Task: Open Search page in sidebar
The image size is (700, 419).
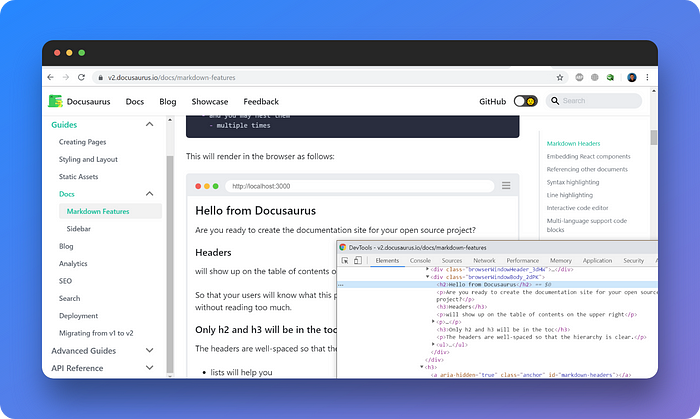Action: point(70,299)
